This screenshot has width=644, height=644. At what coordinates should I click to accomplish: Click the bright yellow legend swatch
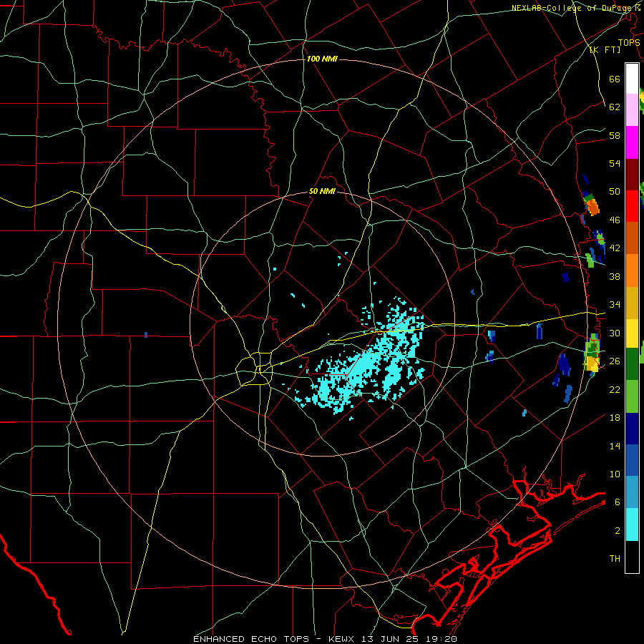pyautogui.click(x=632, y=333)
